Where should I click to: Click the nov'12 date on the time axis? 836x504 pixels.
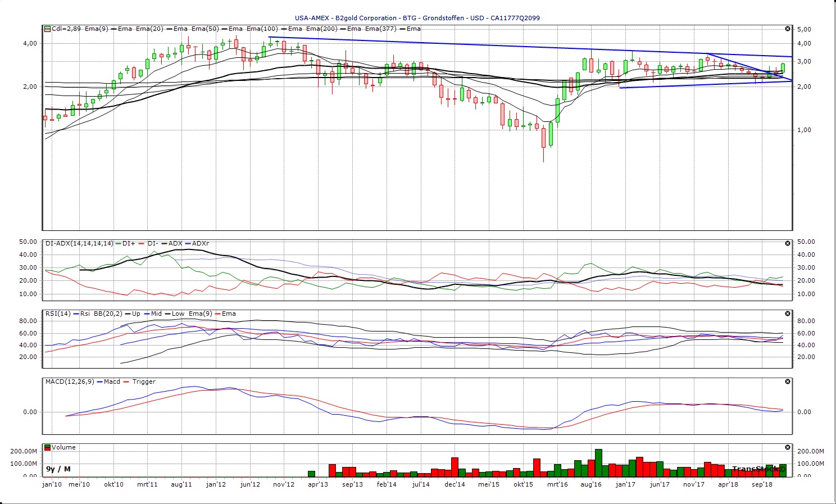284,484
